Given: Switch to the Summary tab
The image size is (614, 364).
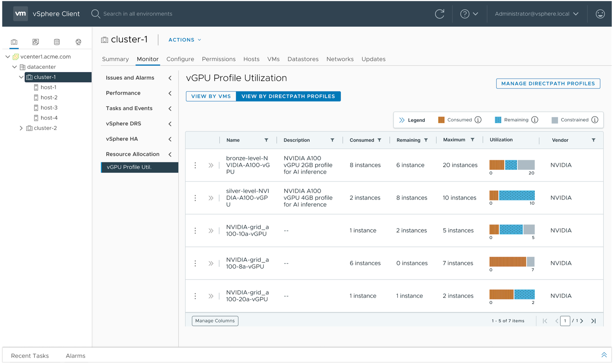Looking at the screenshot, I should coord(115,59).
